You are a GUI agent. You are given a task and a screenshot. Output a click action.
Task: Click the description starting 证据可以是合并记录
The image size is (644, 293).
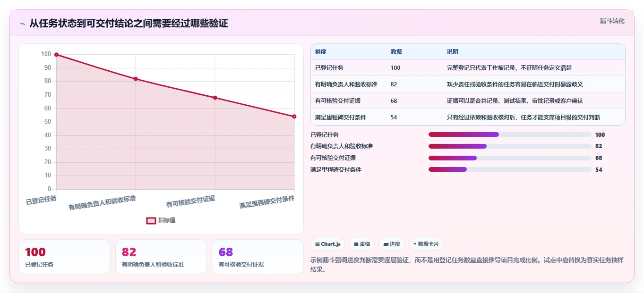[x=515, y=101]
